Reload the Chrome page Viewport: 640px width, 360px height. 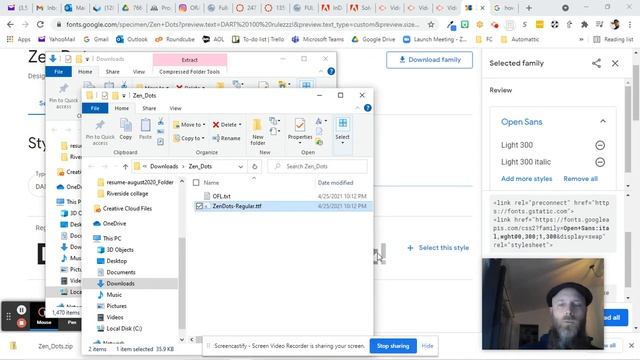coord(40,24)
